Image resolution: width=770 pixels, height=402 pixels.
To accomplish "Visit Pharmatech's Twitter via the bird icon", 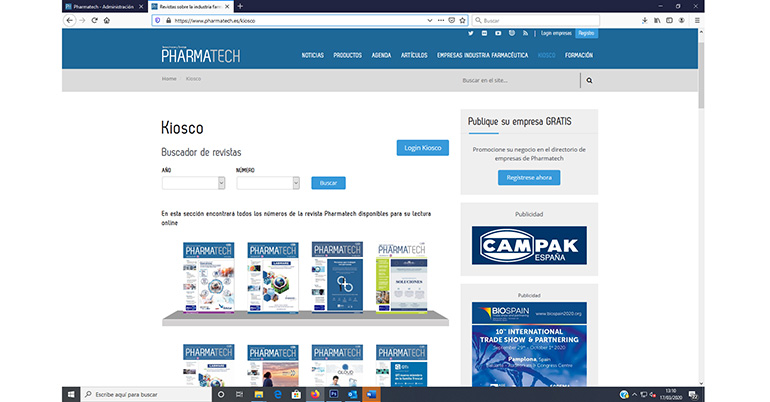I will (x=470, y=33).
